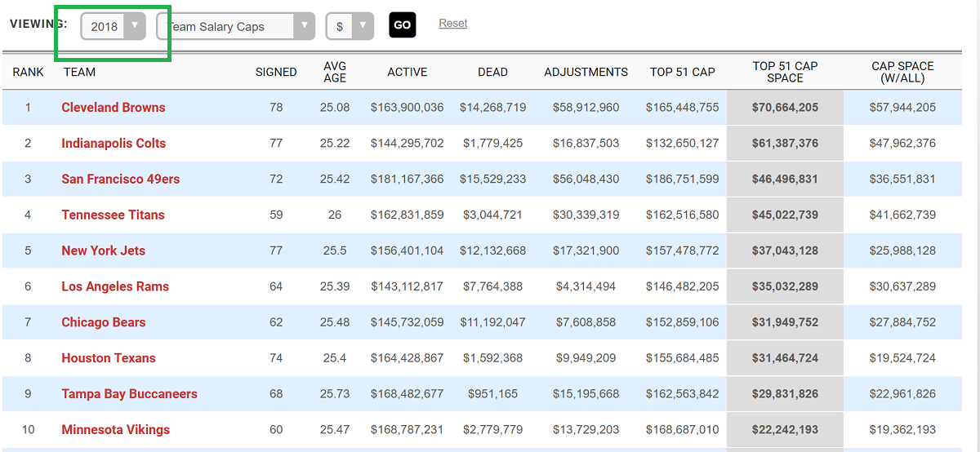Sort by AVG AGE column header

pyautogui.click(x=335, y=72)
